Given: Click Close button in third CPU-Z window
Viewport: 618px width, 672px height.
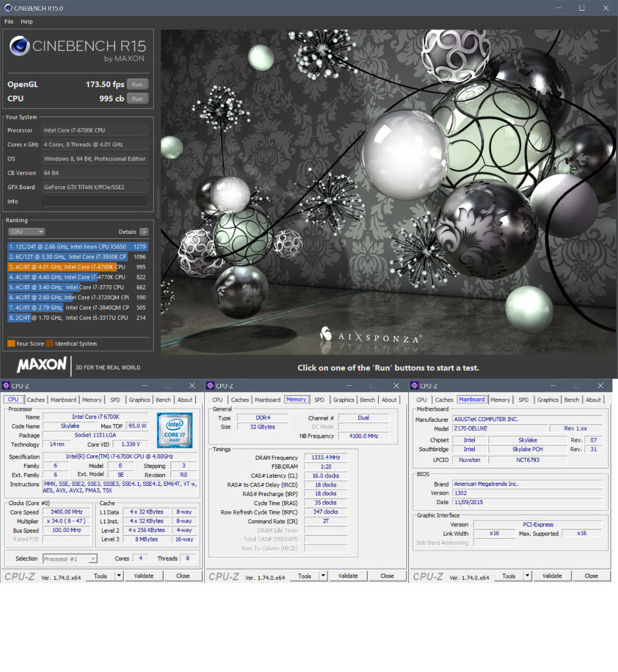Looking at the screenshot, I should [x=591, y=576].
